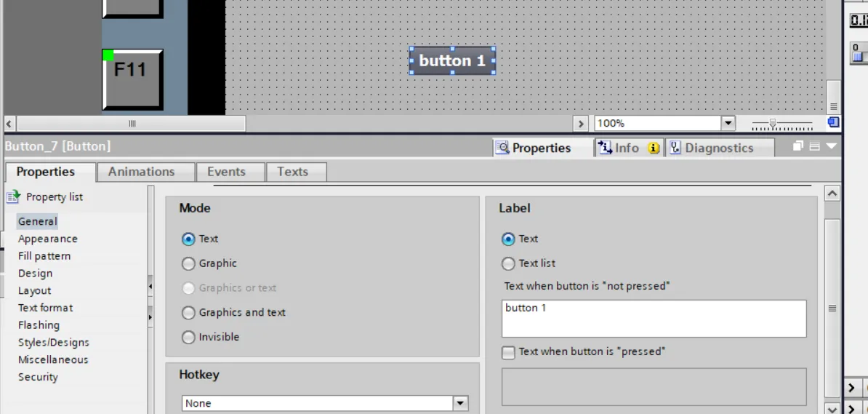Select General in property list

[38, 221]
